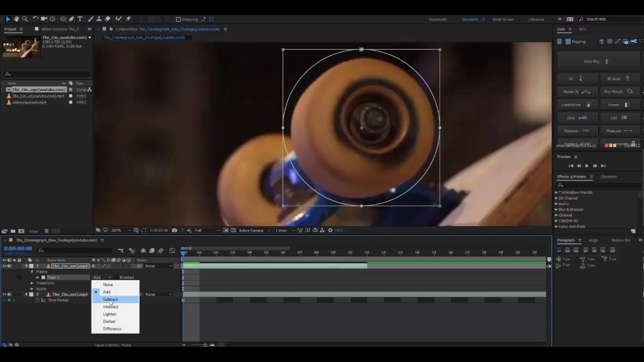Click the Bezier IK button
This screenshot has height=362, width=644.
click(577, 92)
